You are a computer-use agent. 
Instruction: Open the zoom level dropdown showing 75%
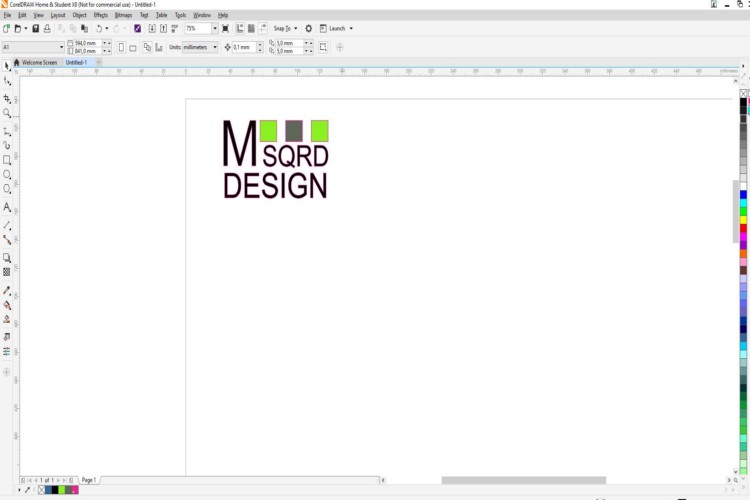(x=215, y=29)
